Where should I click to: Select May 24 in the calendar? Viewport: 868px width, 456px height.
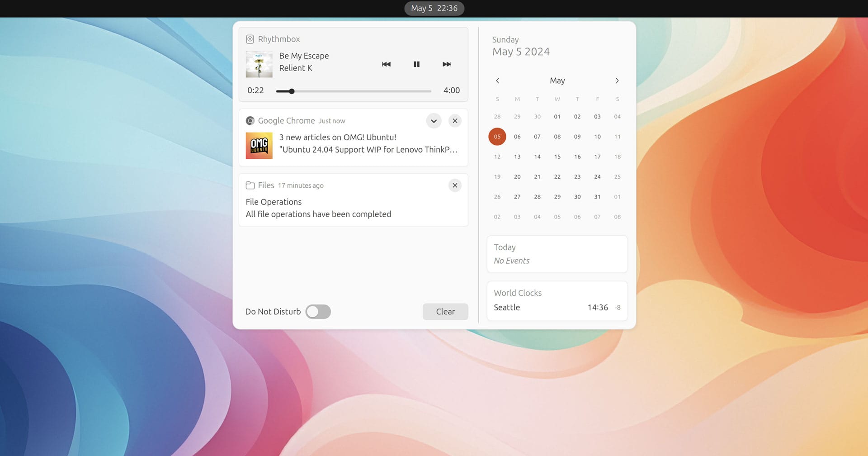pos(597,177)
